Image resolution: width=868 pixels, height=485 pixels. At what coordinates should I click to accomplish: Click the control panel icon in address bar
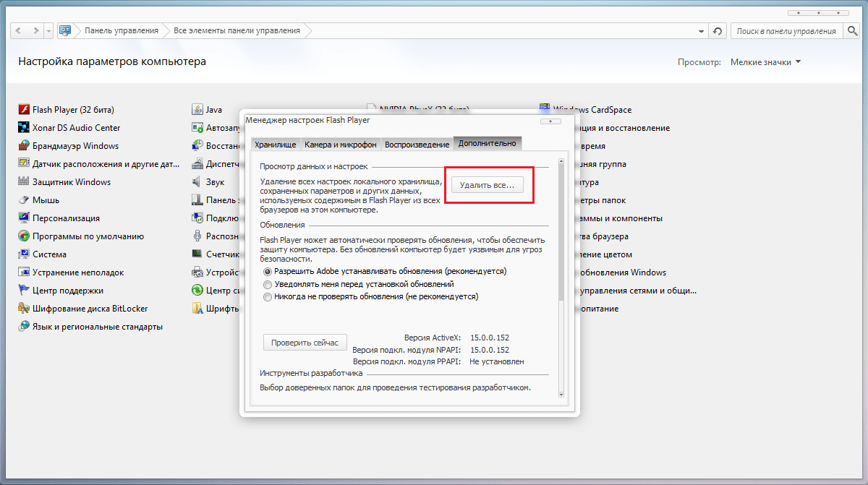65,31
